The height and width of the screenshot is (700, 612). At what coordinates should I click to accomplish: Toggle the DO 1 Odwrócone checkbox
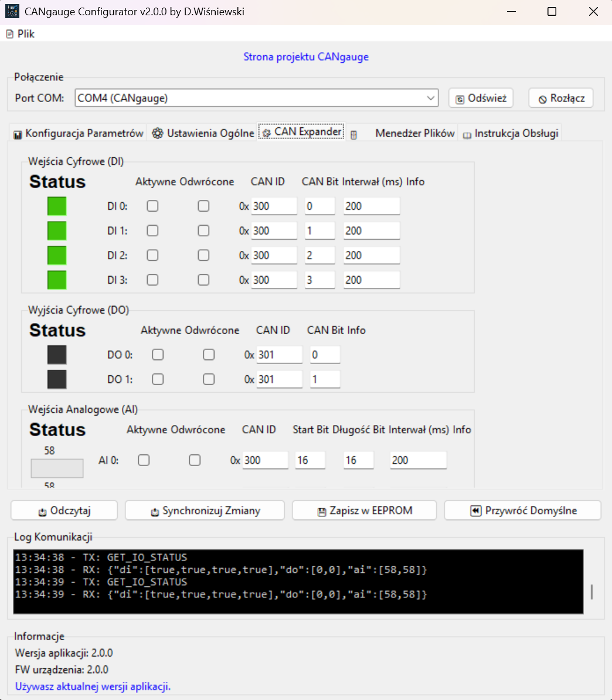(209, 379)
